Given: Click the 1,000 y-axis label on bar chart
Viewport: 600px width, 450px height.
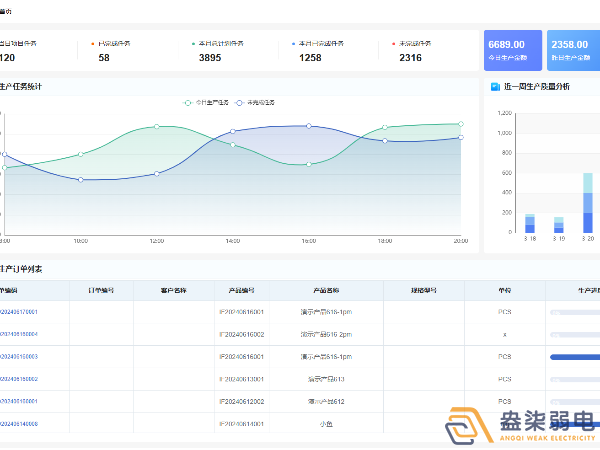Looking at the screenshot, I should click(504, 133).
